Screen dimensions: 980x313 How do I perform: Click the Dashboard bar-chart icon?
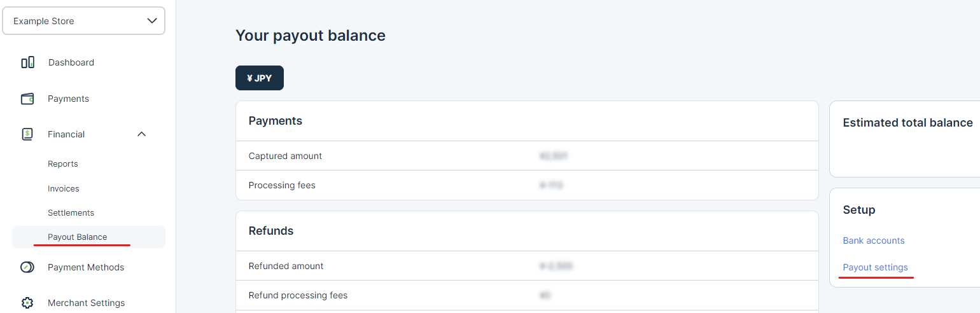(x=27, y=62)
